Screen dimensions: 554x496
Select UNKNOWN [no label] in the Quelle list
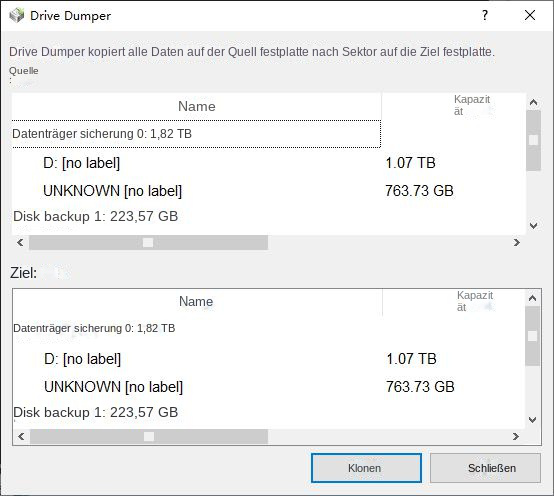[112, 191]
